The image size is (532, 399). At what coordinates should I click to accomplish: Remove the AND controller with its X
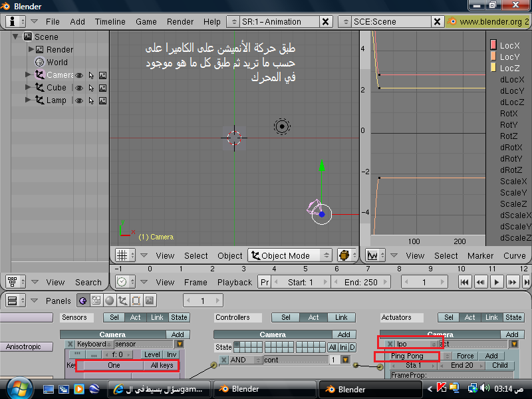point(223,360)
